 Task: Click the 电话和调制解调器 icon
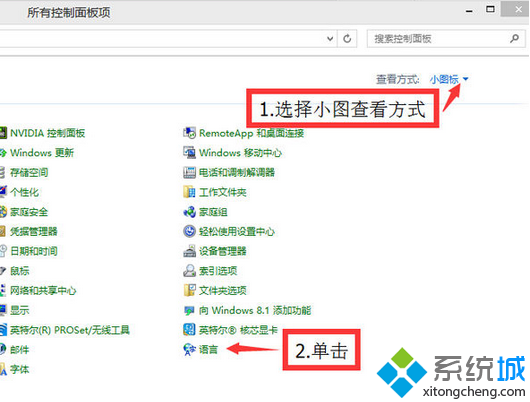click(189, 172)
